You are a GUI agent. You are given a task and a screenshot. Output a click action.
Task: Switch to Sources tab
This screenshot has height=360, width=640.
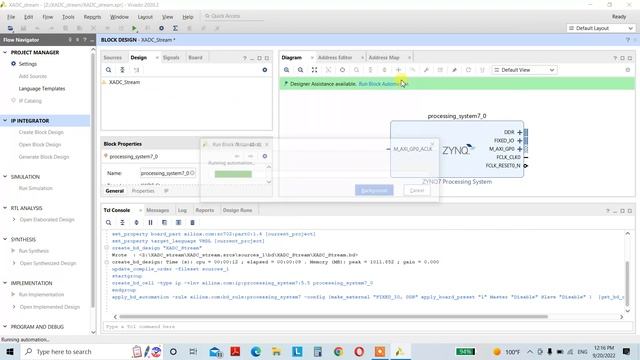(x=113, y=58)
